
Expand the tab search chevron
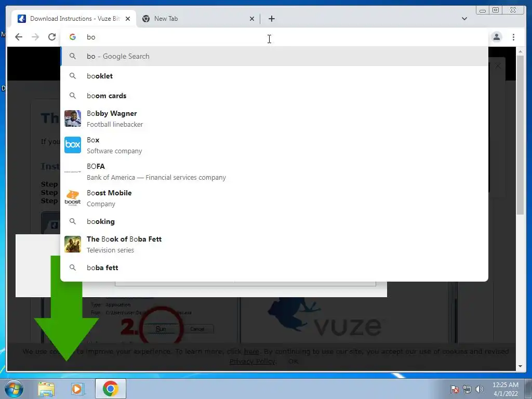pyautogui.click(x=464, y=19)
